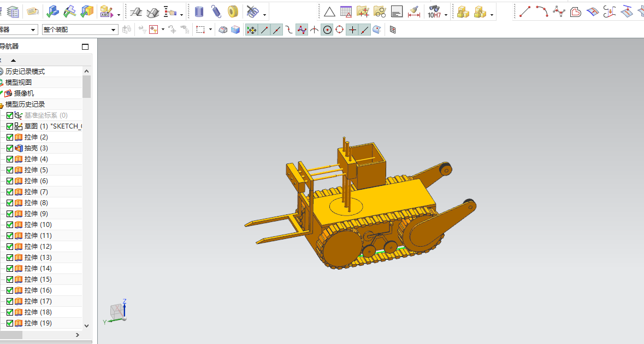Click the ABC text on solid tool
The image size is (644, 344).
[x=107, y=11]
